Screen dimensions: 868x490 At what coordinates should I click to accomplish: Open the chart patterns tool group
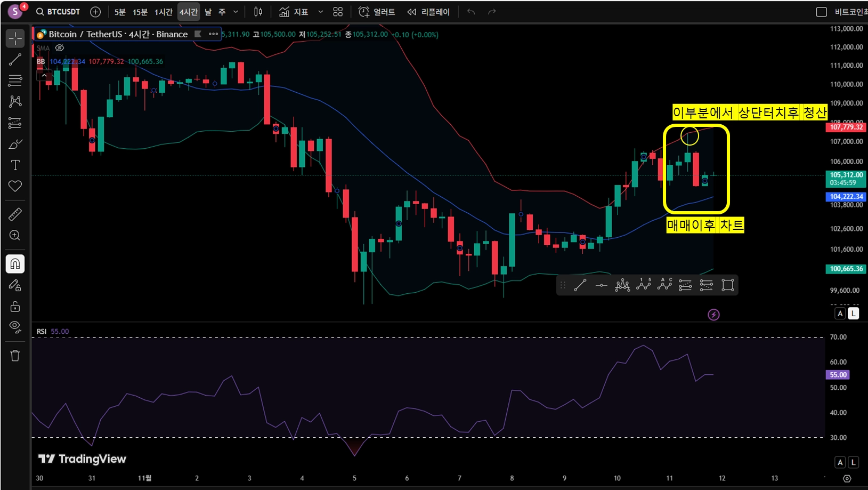(x=15, y=101)
